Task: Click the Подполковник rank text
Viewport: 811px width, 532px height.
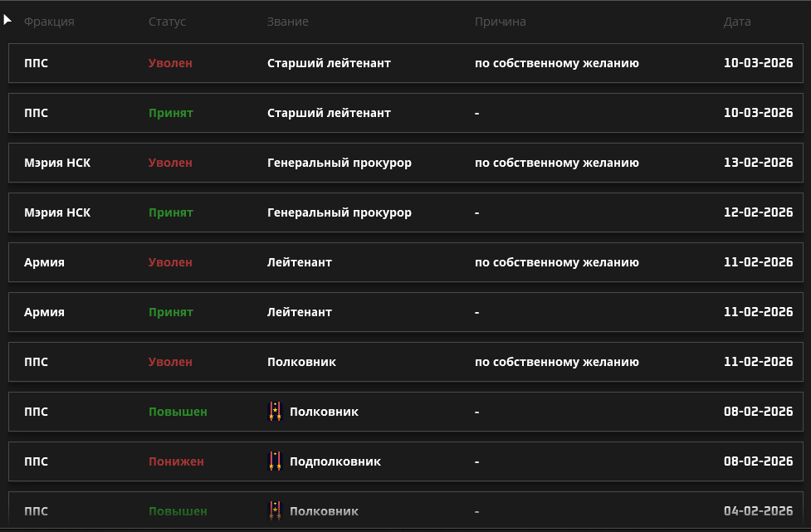Action: (335, 461)
